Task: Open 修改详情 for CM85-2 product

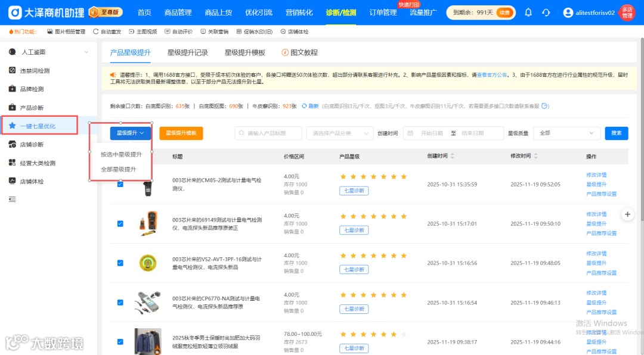Action: (596, 175)
